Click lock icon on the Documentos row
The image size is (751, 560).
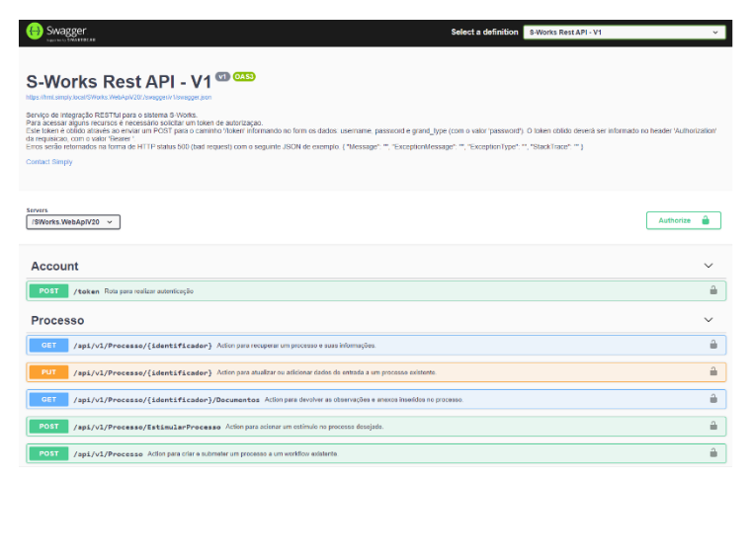pos(713,398)
